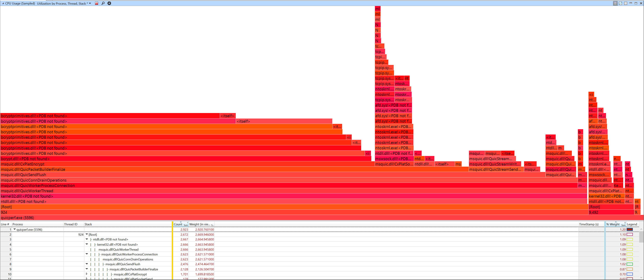This screenshot has width=644, height=280.
Task: Sort by the Count column header
Action: (178, 224)
